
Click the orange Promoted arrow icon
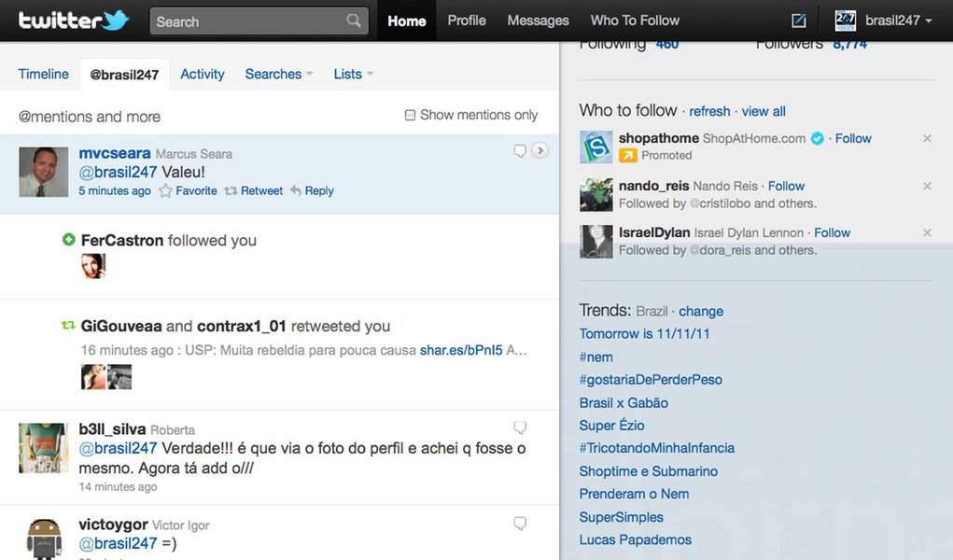click(628, 156)
